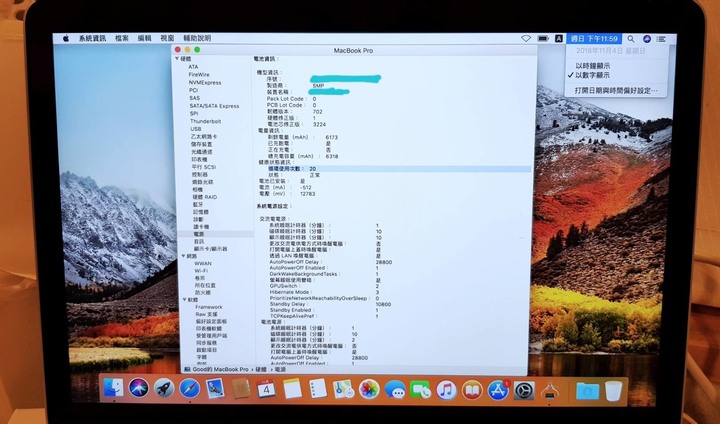Select Wi-Fi under network
This screenshot has height=424, width=720.
coord(201,271)
